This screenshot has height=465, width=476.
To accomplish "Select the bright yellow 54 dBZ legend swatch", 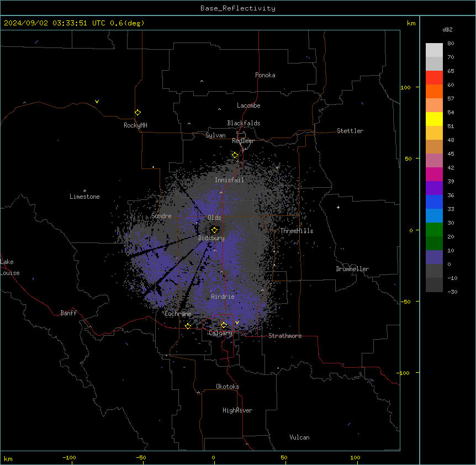I will (434, 119).
